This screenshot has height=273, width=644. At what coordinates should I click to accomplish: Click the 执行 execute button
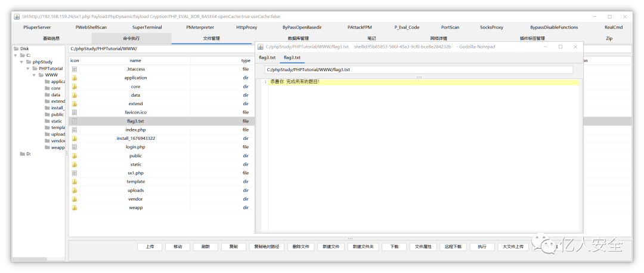click(482, 247)
